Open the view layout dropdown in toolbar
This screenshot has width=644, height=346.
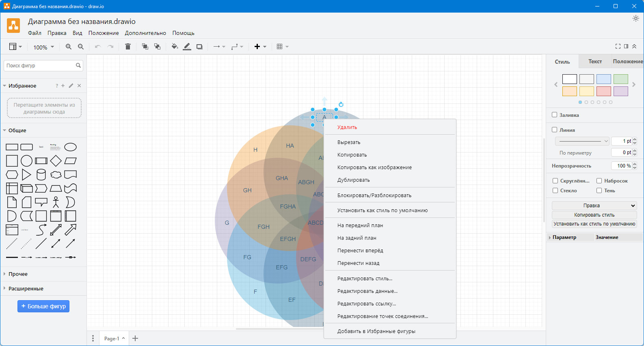click(x=15, y=47)
